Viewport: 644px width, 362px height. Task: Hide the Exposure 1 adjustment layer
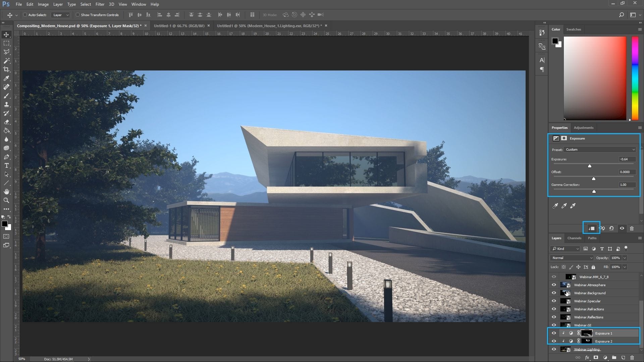coord(554,333)
